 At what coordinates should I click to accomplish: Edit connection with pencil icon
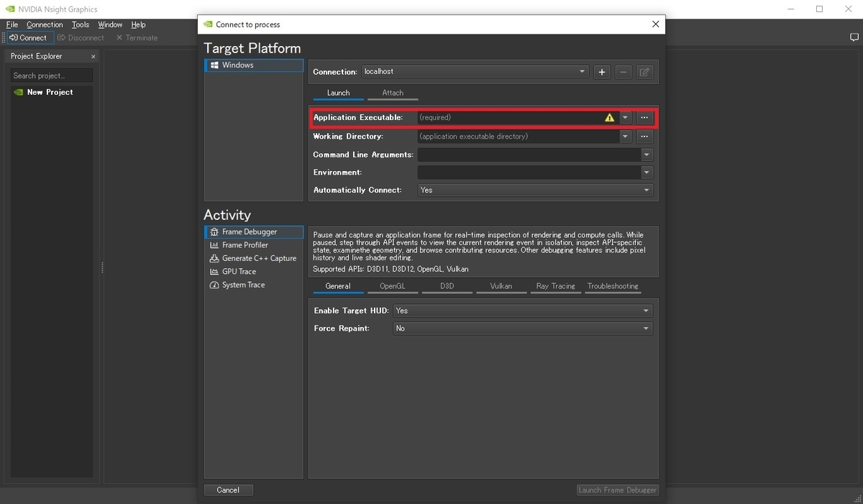tap(645, 72)
